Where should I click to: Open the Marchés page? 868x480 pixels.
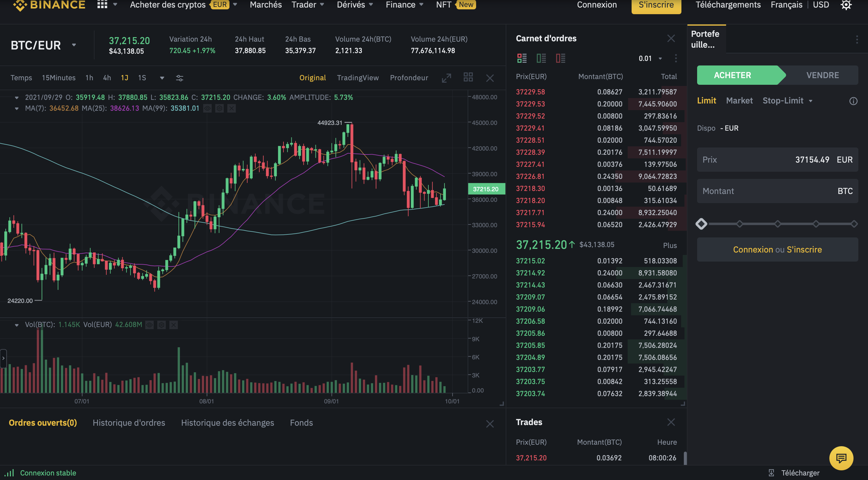click(x=265, y=5)
